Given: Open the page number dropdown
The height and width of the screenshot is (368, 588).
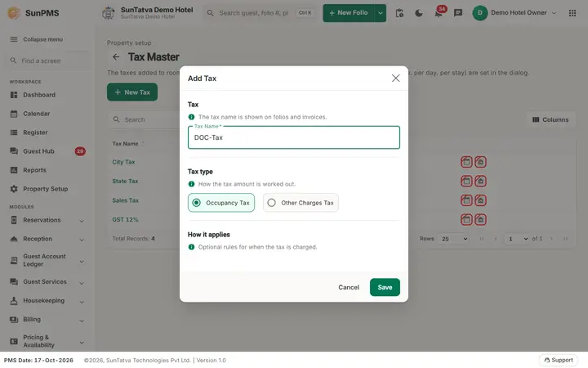Looking at the screenshot, I should (518, 239).
